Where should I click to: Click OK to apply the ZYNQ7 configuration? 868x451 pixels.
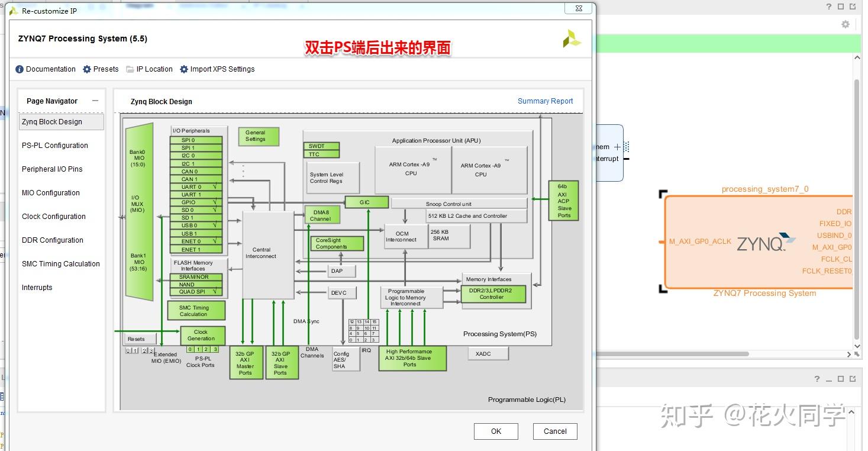tap(496, 431)
